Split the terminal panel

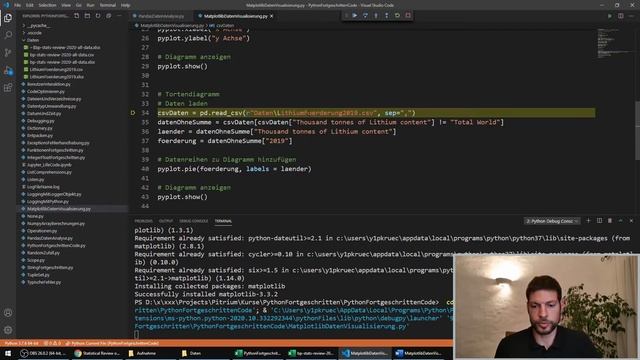(x=599, y=221)
